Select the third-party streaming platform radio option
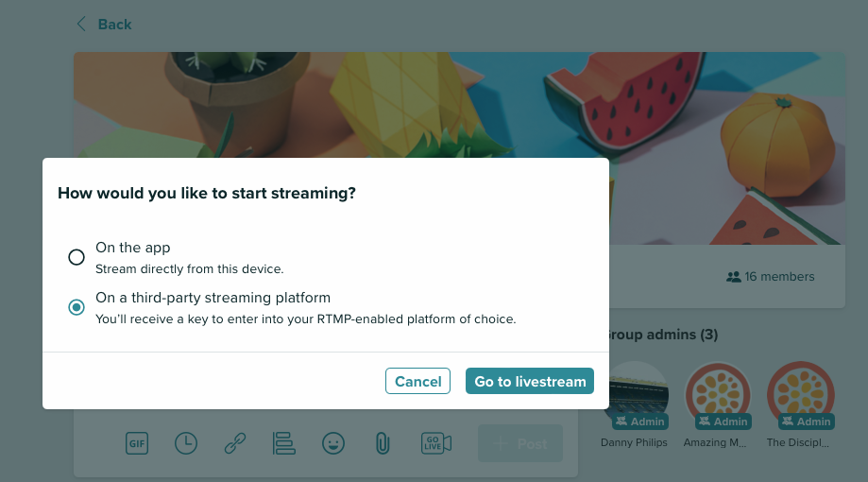Image resolution: width=868 pixels, height=482 pixels. click(x=77, y=307)
